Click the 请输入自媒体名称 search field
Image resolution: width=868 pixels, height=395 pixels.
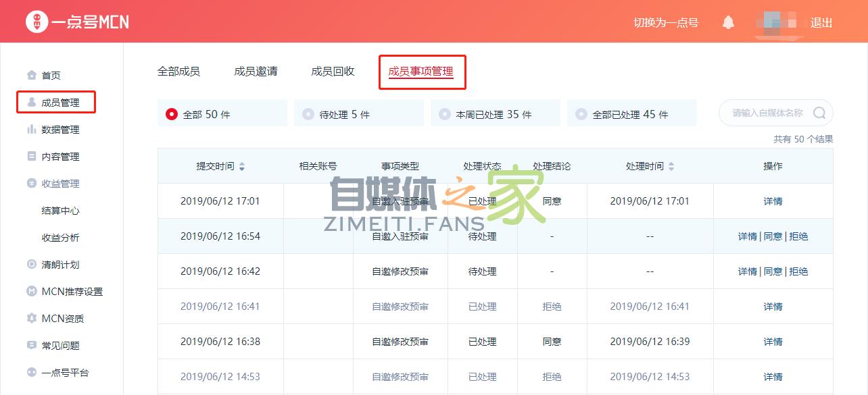point(769,113)
